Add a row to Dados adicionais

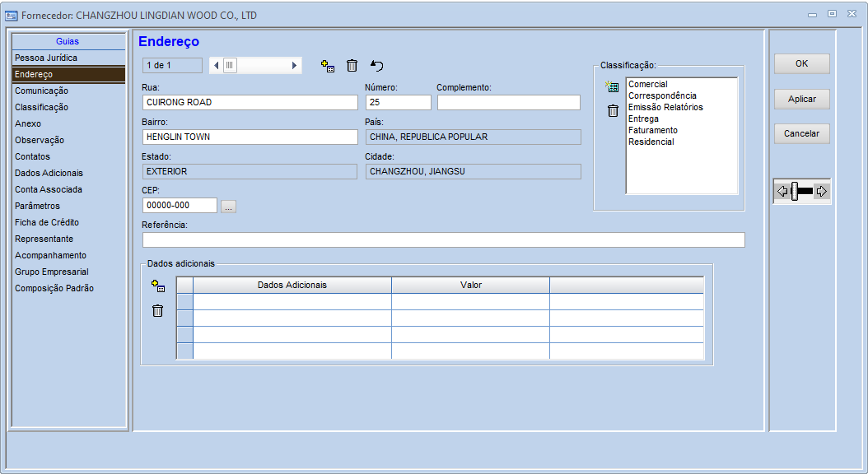pyautogui.click(x=158, y=286)
